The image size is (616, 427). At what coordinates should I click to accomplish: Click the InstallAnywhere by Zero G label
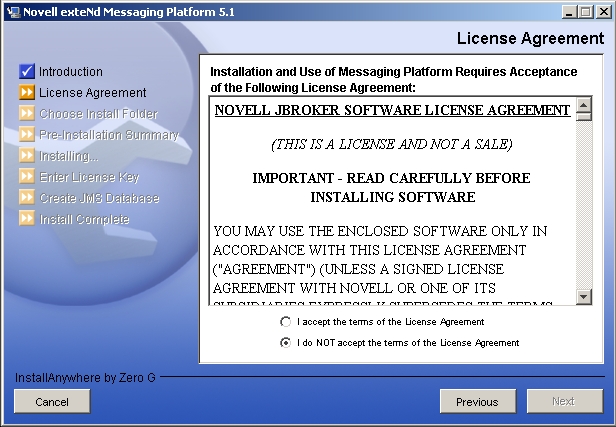(85, 378)
